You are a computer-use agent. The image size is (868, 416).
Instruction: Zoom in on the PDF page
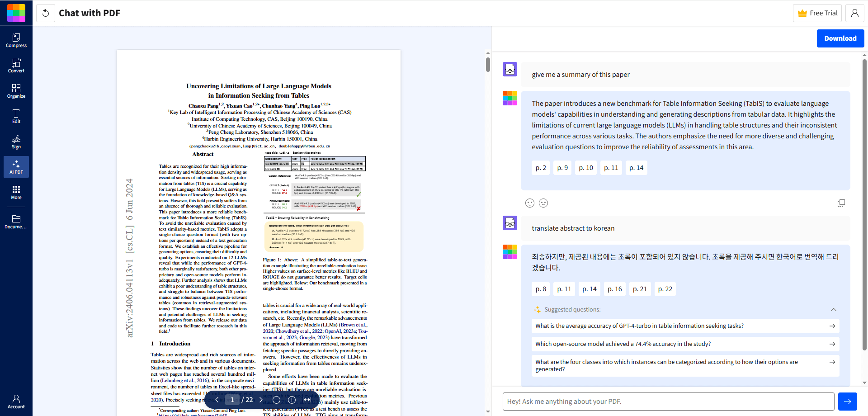(292, 400)
